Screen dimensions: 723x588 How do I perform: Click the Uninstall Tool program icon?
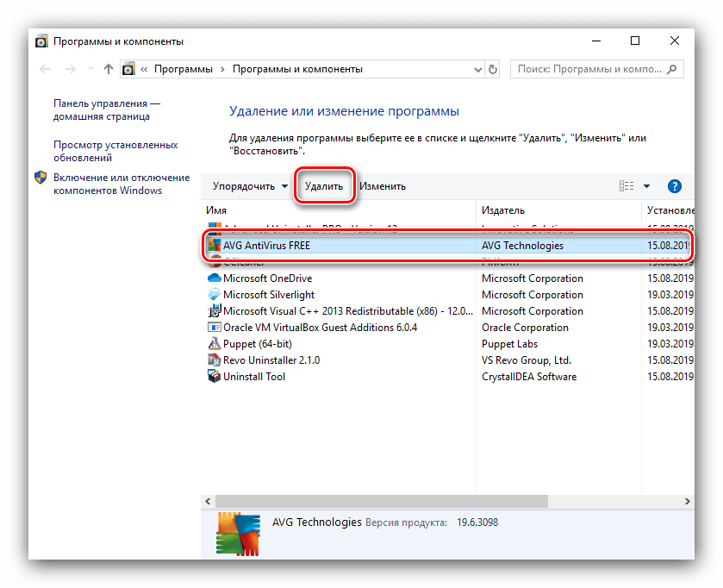215,377
